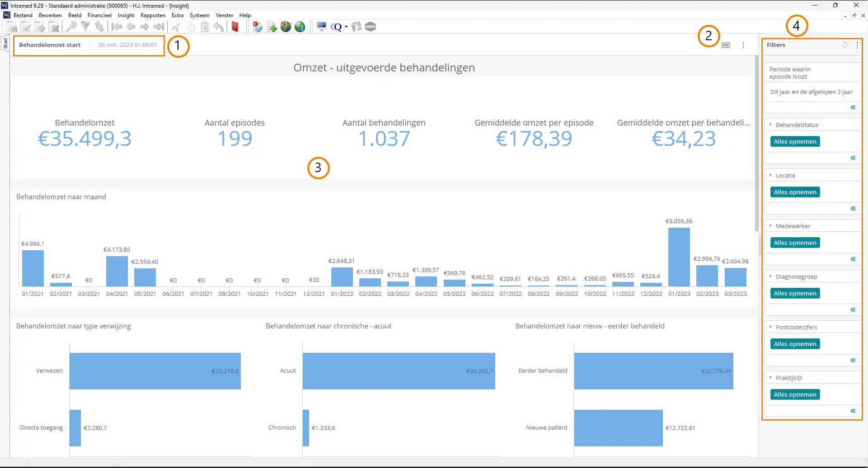Toggle the Locatie filter switch
This screenshot has height=468, width=868.
coord(854,209)
